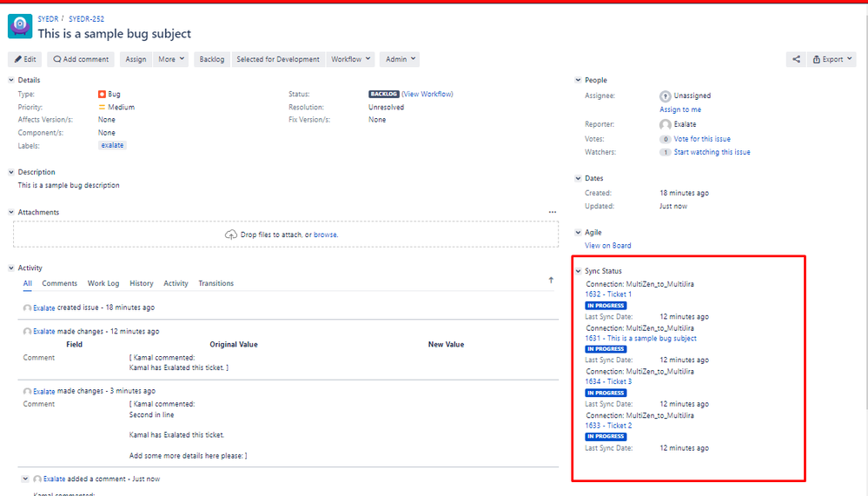Select the All activity tab
This screenshot has width=868, height=496.
28,283
